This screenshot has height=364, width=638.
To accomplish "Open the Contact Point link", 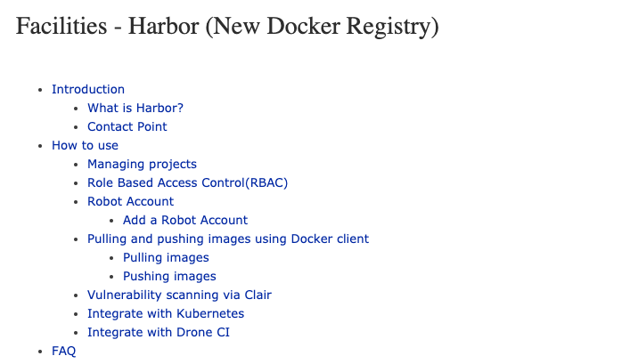I will coord(127,126).
